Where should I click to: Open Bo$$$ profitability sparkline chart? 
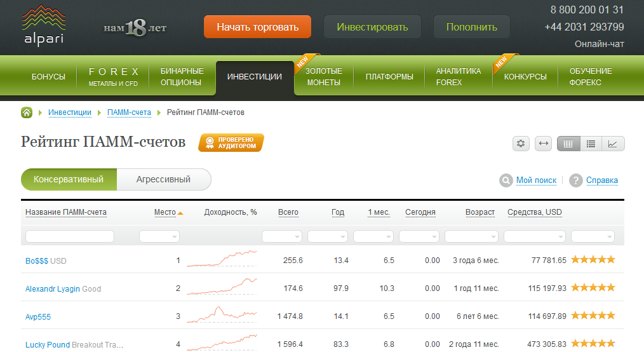[222, 259]
